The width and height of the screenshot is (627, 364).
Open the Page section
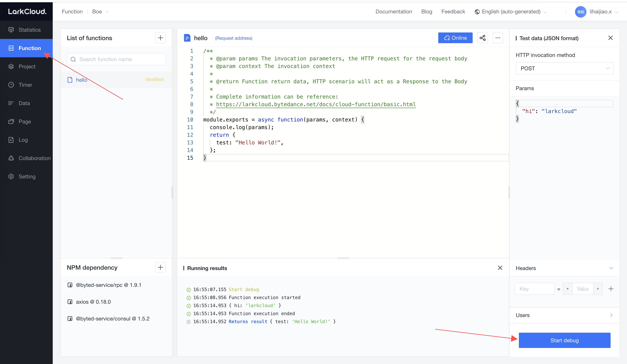[26, 121]
